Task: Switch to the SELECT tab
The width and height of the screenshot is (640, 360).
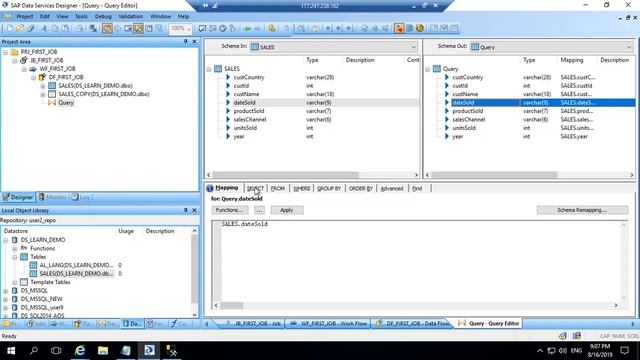Action: 255,188
